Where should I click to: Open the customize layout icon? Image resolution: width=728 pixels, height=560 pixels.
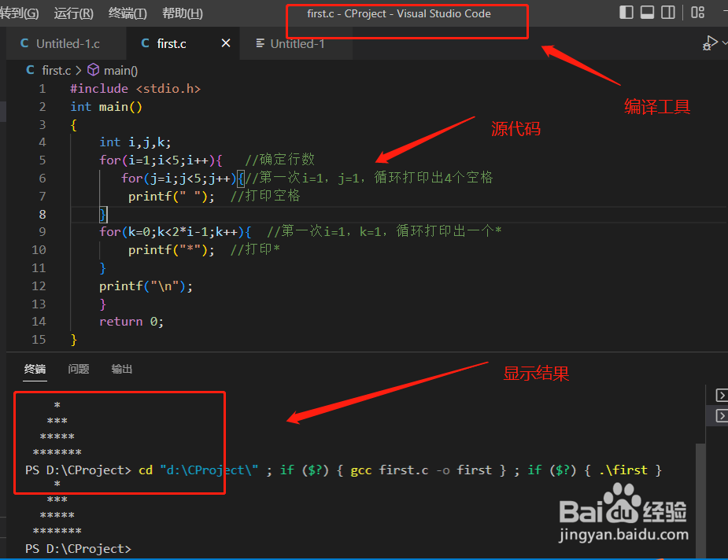tap(697, 13)
